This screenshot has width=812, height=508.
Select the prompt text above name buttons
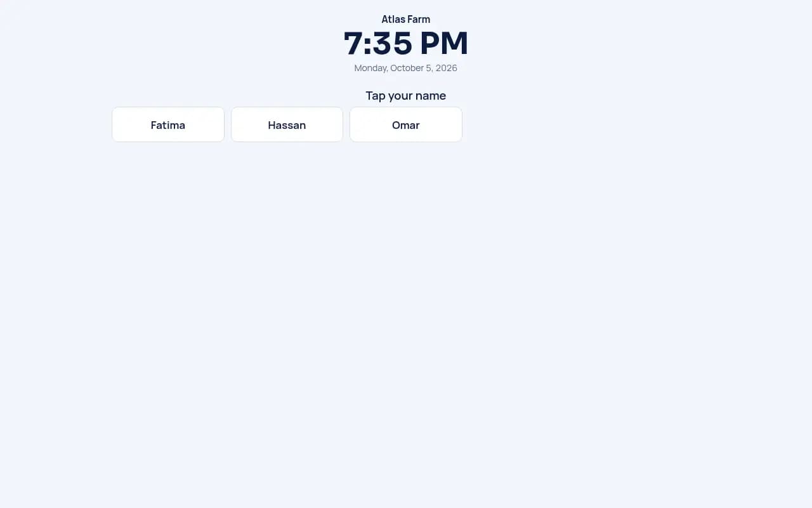coord(406,96)
